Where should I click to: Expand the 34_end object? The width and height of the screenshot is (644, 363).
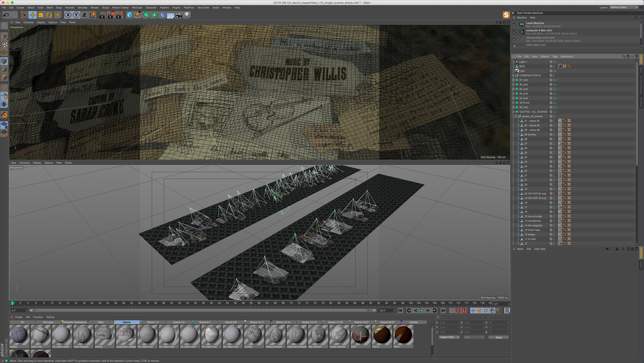pyautogui.click(x=513, y=94)
